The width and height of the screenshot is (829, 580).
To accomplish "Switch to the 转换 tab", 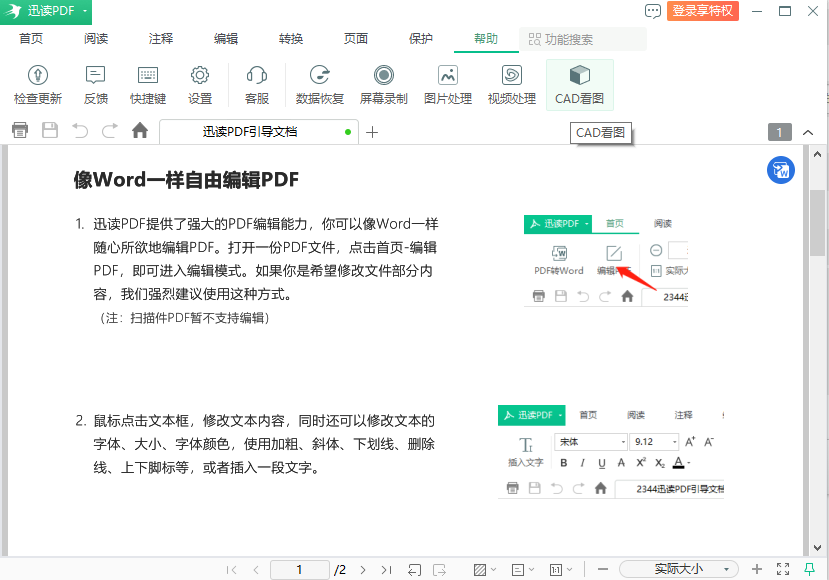I will (291, 39).
